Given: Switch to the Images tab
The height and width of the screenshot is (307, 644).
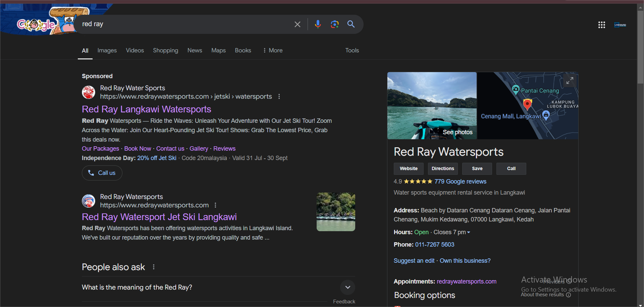Looking at the screenshot, I should coord(107,50).
